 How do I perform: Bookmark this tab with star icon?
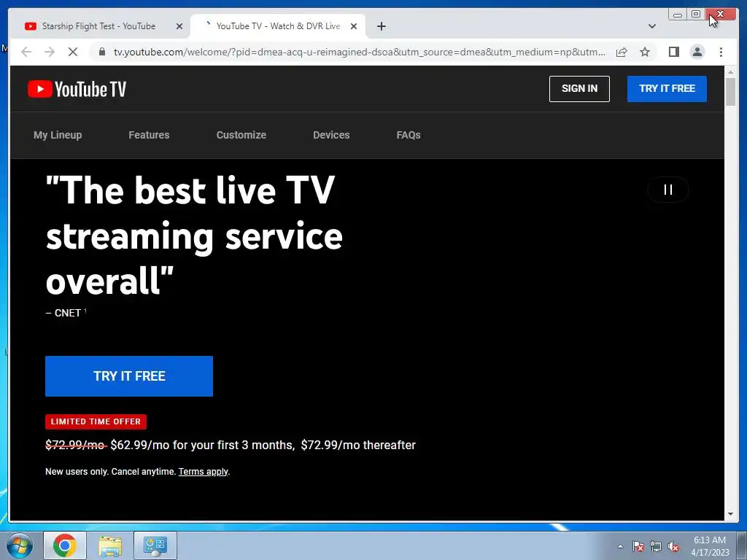(645, 52)
